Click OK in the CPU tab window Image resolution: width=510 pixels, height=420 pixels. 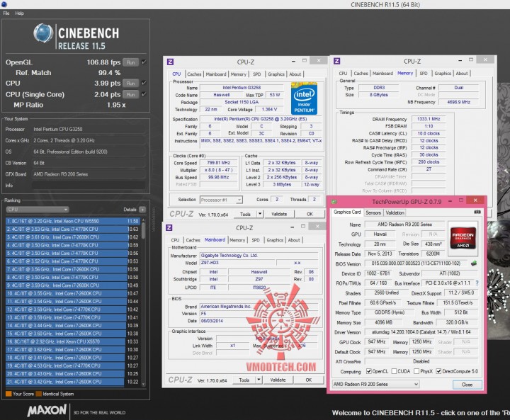point(310,214)
